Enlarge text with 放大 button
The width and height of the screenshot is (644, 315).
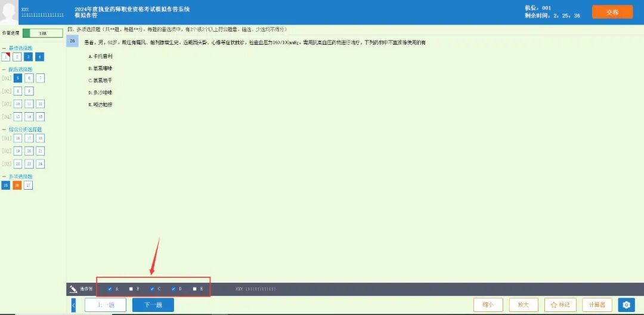coord(524,305)
